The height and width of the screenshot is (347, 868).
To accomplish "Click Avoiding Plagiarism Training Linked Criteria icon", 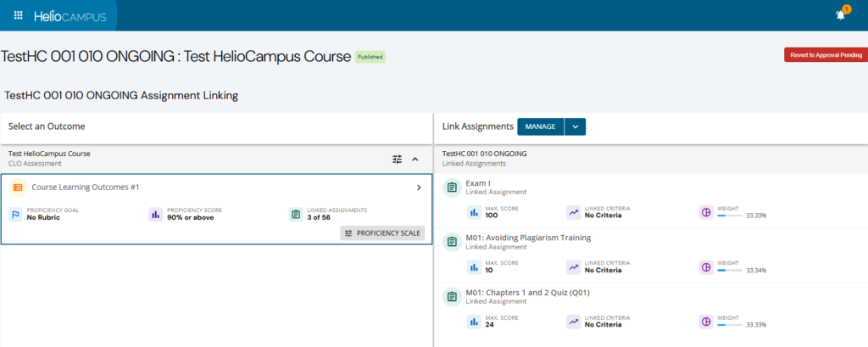I will [x=574, y=266].
